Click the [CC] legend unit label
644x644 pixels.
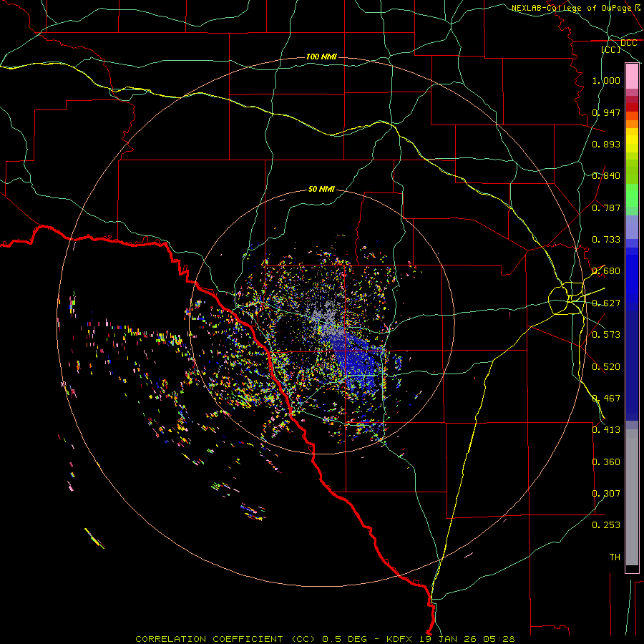610,49
